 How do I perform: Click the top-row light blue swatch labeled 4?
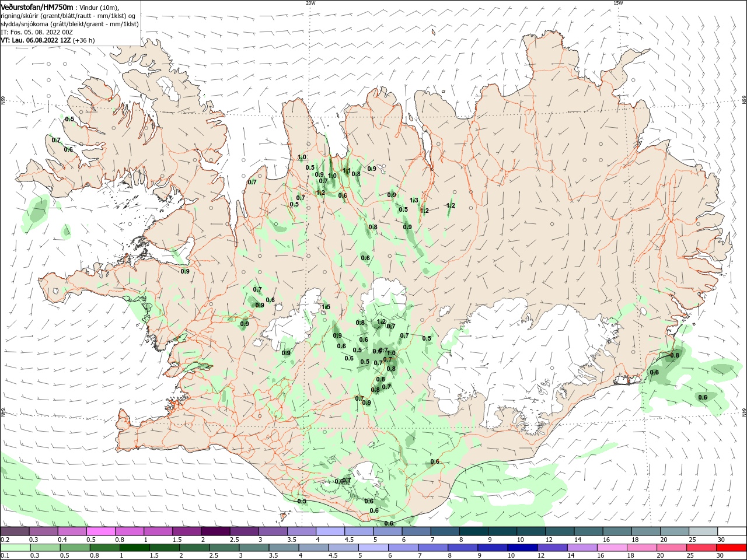(x=330, y=531)
